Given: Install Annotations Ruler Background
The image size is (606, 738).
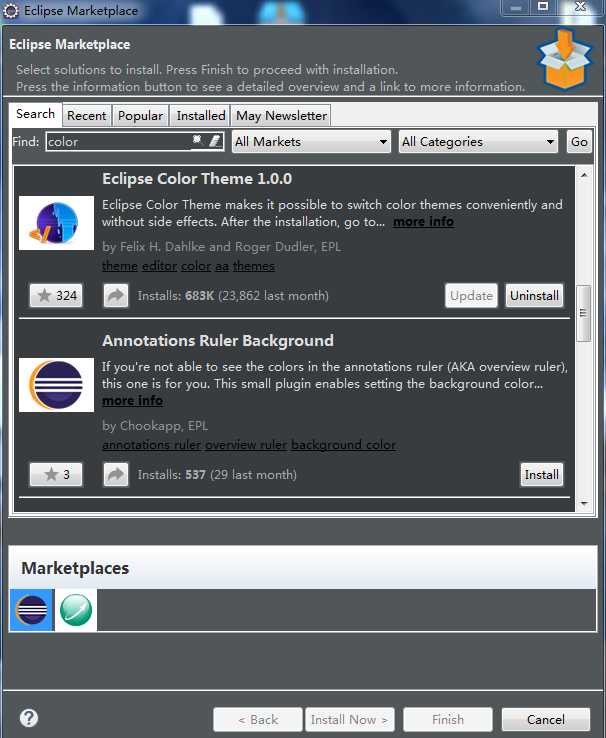Looking at the screenshot, I should click(x=542, y=474).
